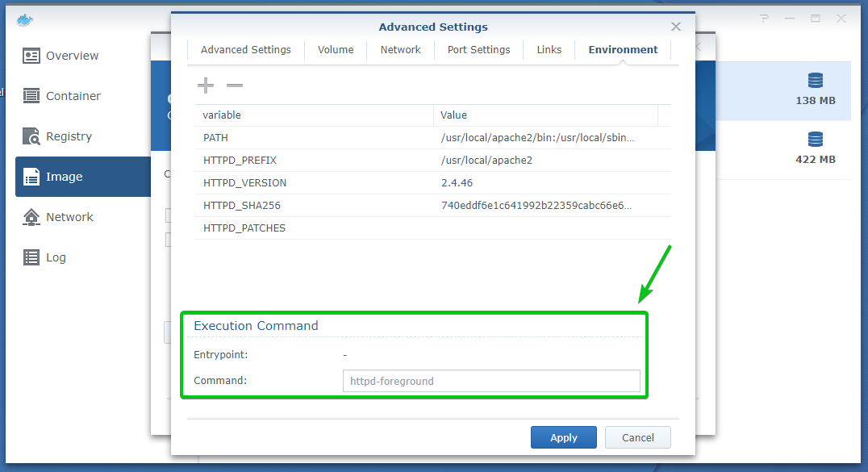Open the Log section
868x472 pixels.
pyautogui.click(x=56, y=257)
